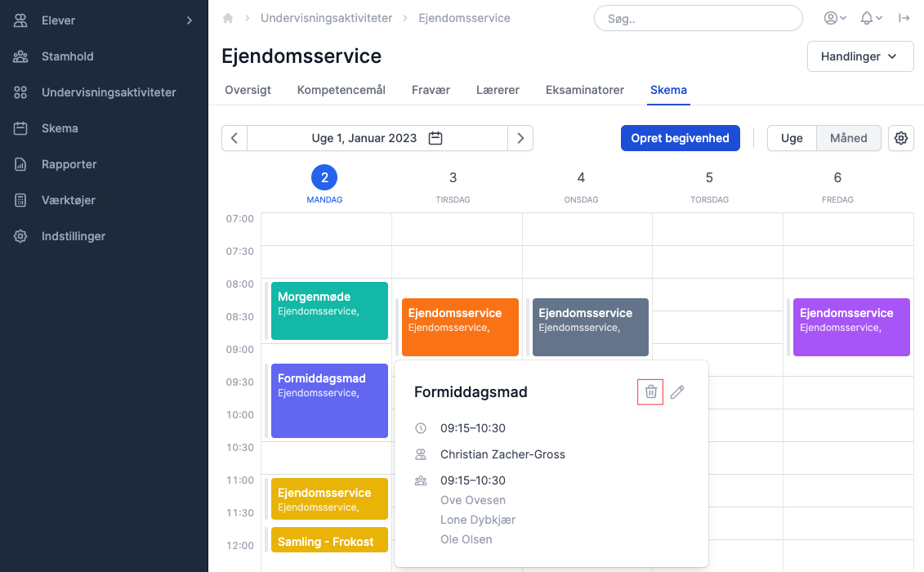Click the 07:00 time label
Screen dimensions: 924x572
[240, 219]
